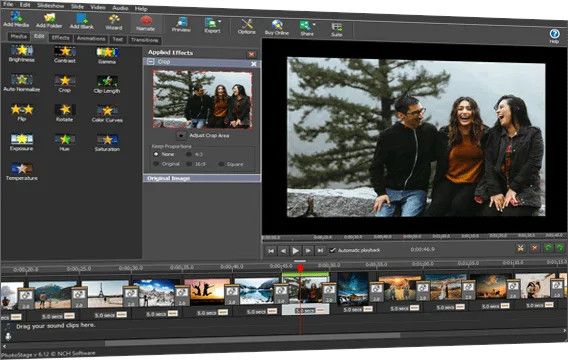Select the Auto Normalize effect

(x=21, y=83)
